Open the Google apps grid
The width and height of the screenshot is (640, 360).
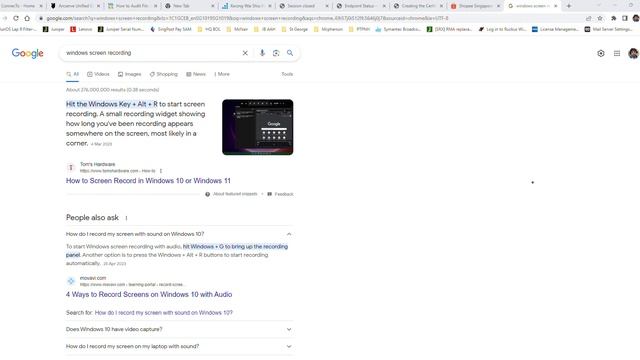[x=617, y=53]
